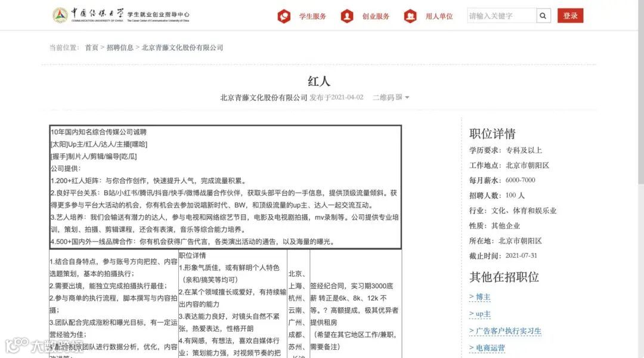The height and width of the screenshot is (358, 644).
Task: Click the company name below the 红人 title
Action: (x=264, y=97)
